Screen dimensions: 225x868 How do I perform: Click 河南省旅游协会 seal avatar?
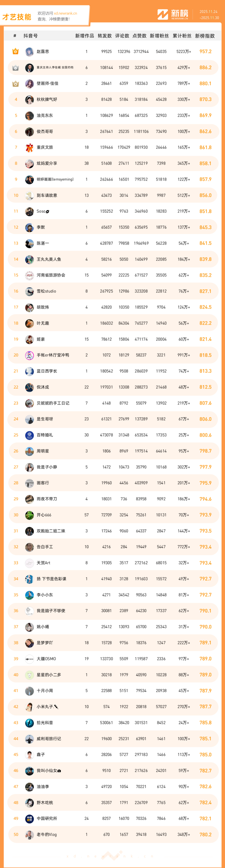pyautogui.click(x=29, y=275)
